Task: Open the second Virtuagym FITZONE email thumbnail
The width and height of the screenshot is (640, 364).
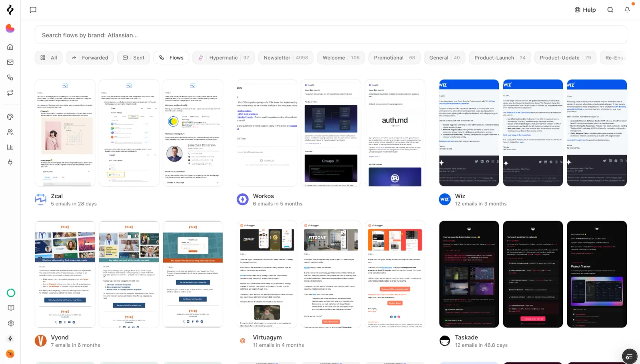Action: pyautogui.click(x=331, y=274)
